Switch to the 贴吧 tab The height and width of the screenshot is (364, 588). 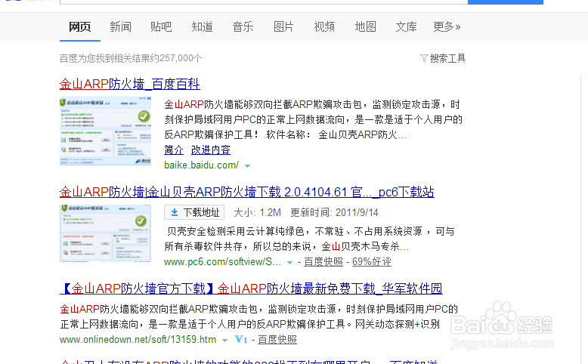161,26
